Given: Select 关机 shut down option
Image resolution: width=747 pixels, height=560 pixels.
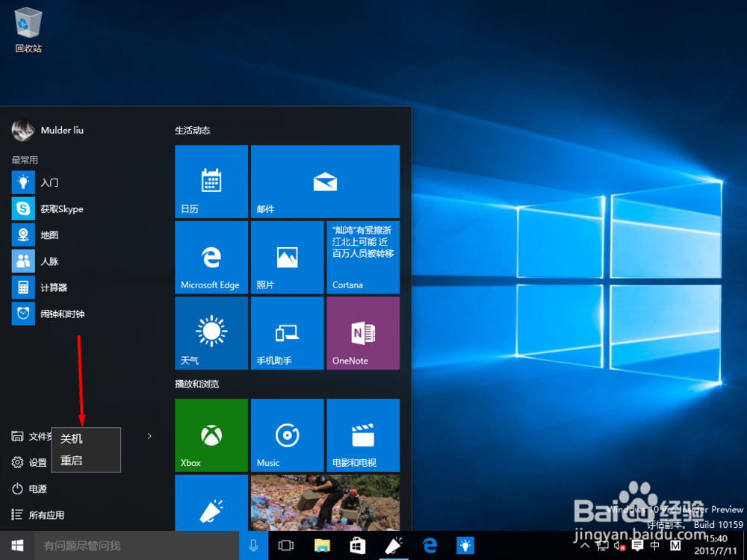Looking at the screenshot, I should click(86, 438).
